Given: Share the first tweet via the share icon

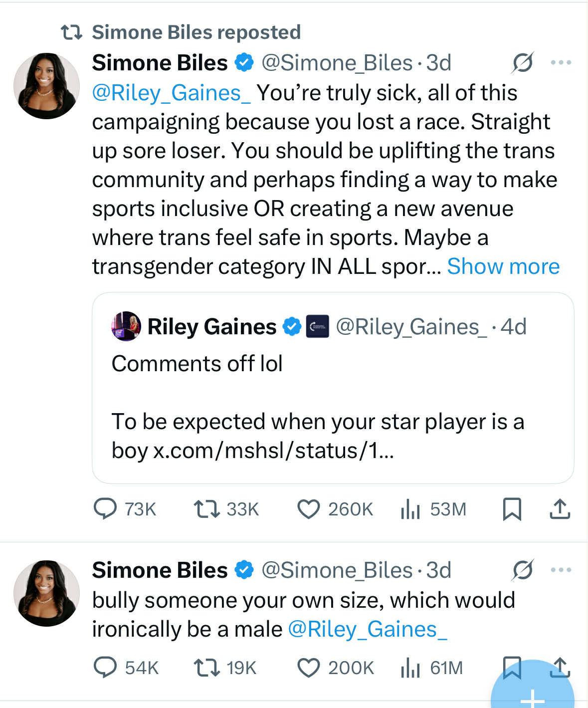Looking at the screenshot, I should pyautogui.click(x=560, y=509).
